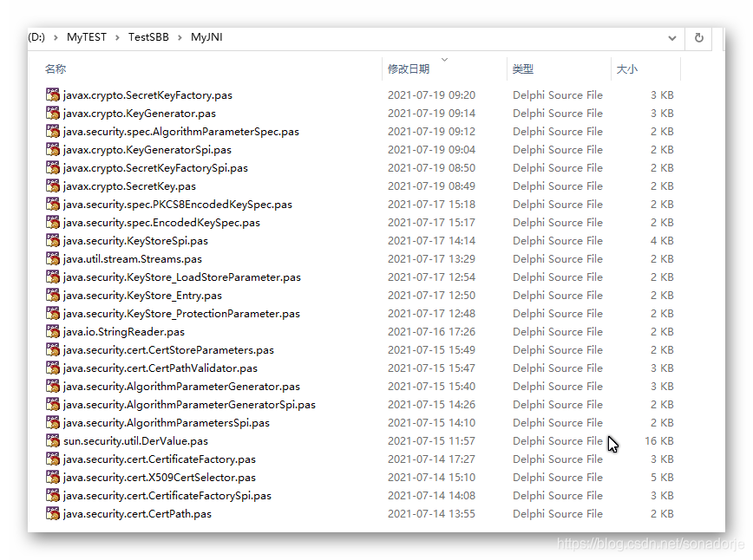Viewport: 753px width, 560px height.
Task: Click the java.io.StringReader.pas file icon
Action: pyautogui.click(x=52, y=332)
